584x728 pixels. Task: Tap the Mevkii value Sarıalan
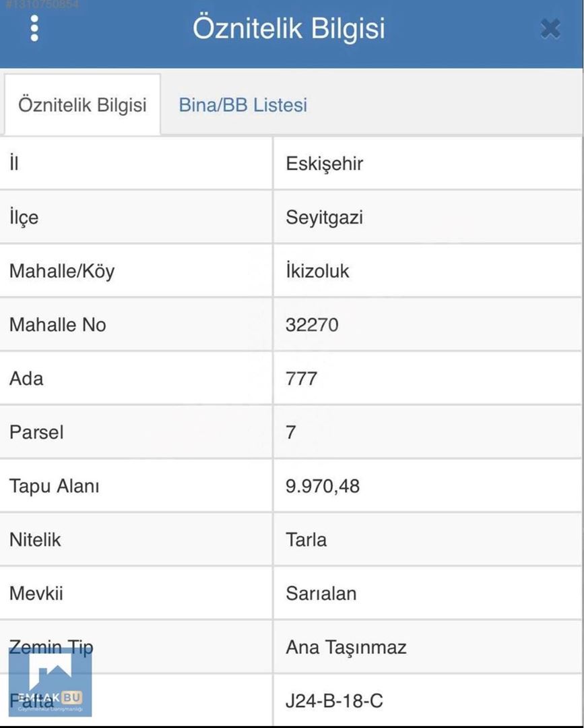(321, 593)
